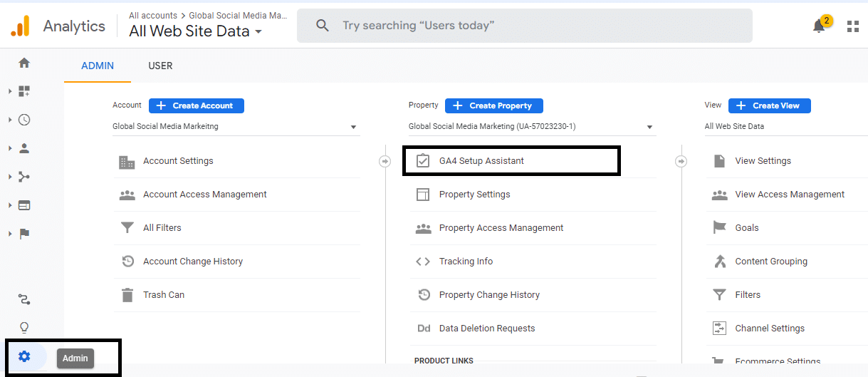868x377 pixels.
Task: Open the Google apps grid icon
Action: point(853,26)
